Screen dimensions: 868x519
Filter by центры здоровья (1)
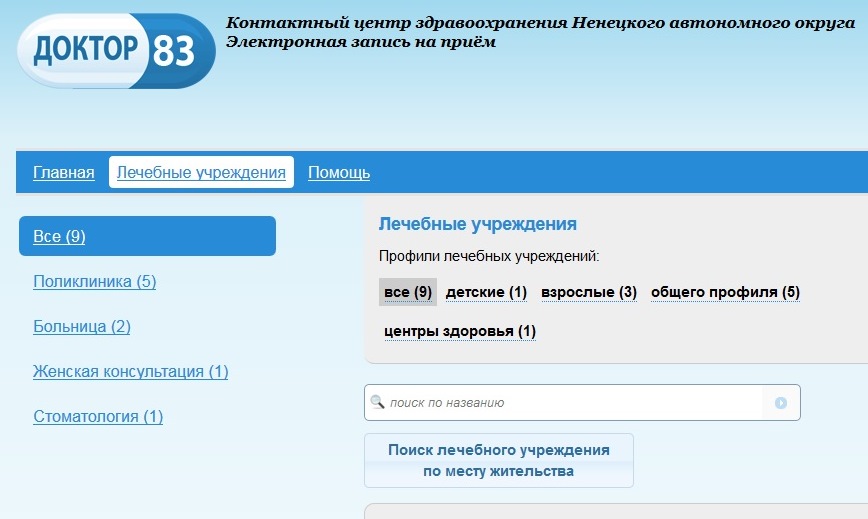(x=460, y=331)
